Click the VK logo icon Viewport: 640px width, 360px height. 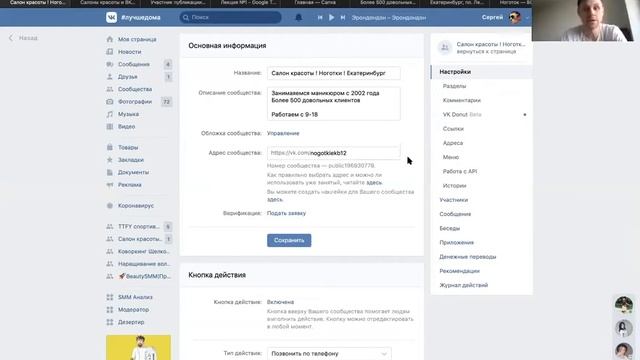click(111, 17)
